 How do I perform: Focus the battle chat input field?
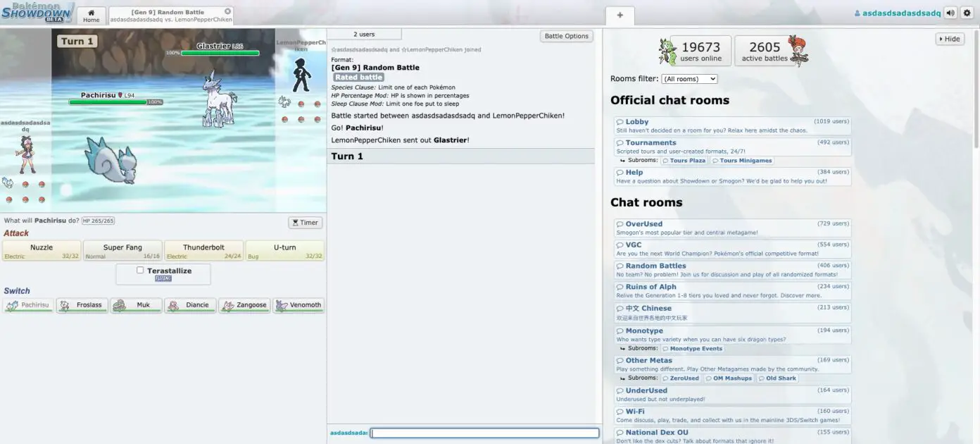[484, 433]
